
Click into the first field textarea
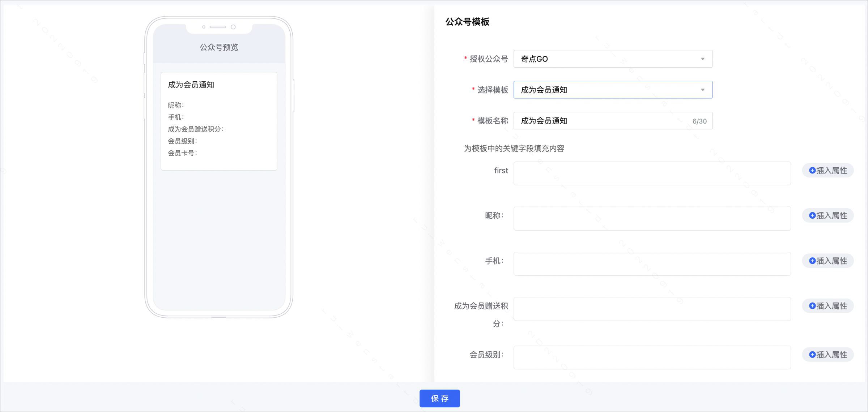point(652,173)
